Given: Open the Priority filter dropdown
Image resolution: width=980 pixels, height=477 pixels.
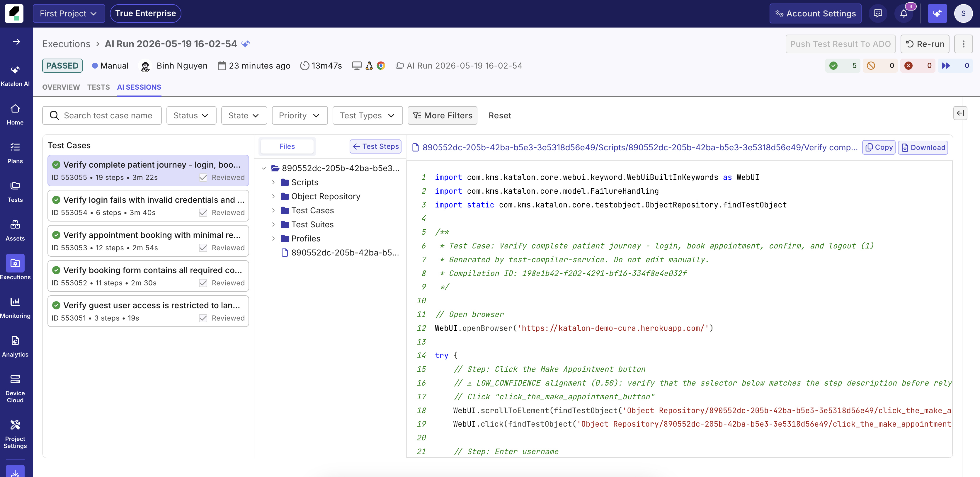Looking at the screenshot, I should [x=300, y=116].
